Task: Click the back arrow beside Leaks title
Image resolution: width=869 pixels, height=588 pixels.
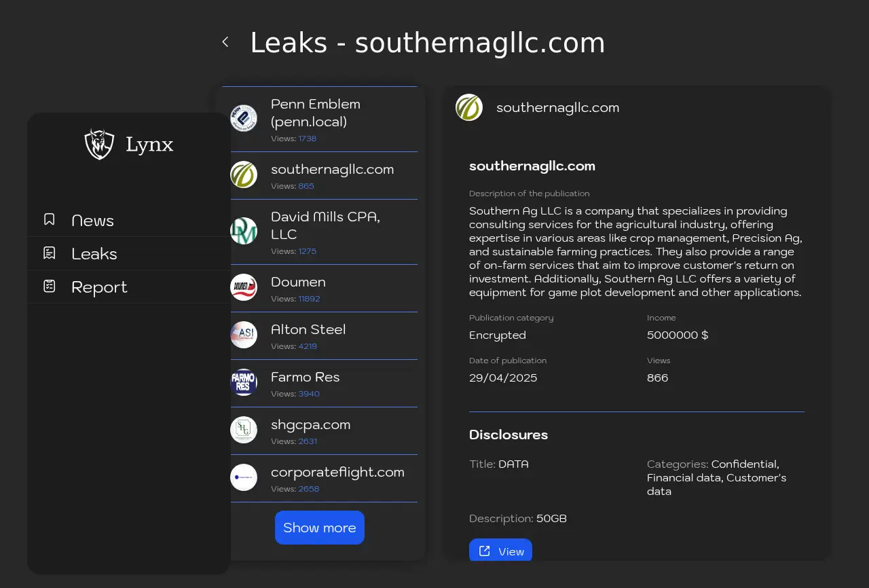Action: click(x=225, y=42)
